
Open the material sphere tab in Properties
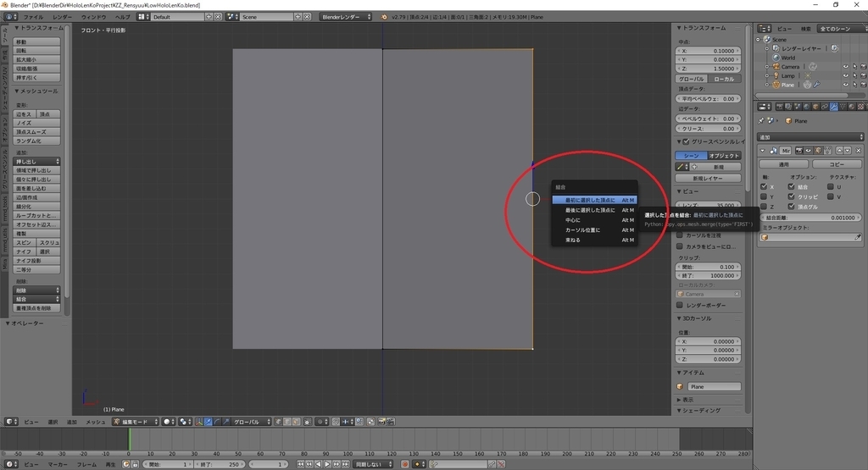pyautogui.click(x=851, y=106)
